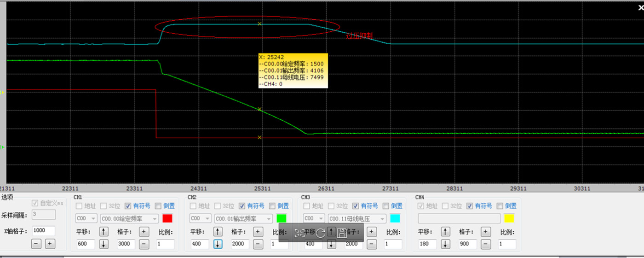644x258 pixels.
Task: Click CH4 shift up arrow button
Action: click(x=446, y=232)
